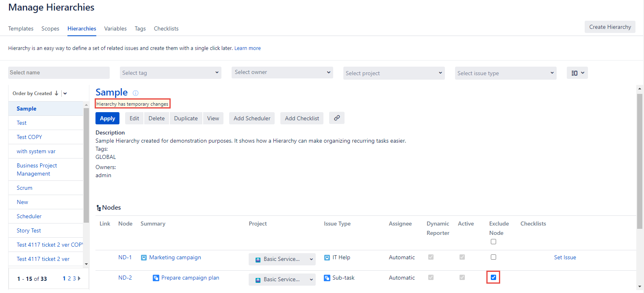Switch to the Templates tab
This screenshot has width=644, height=293.
(x=21, y=28)
